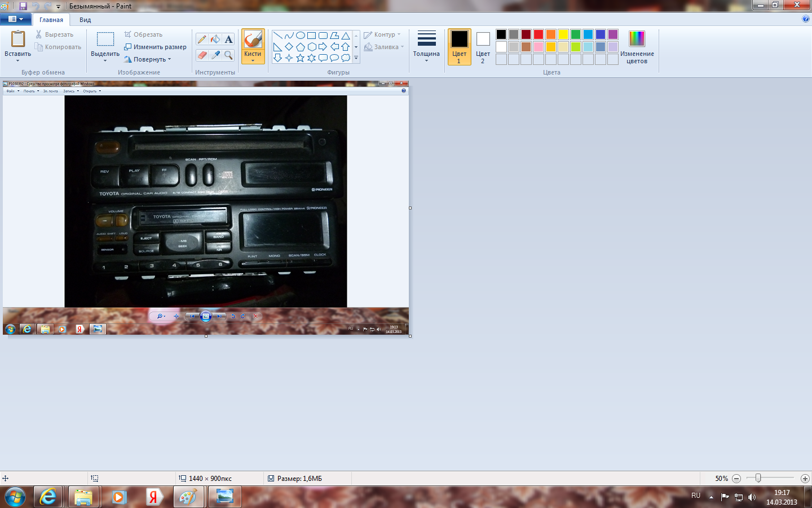Click Изменить размер button

point(156,47)
